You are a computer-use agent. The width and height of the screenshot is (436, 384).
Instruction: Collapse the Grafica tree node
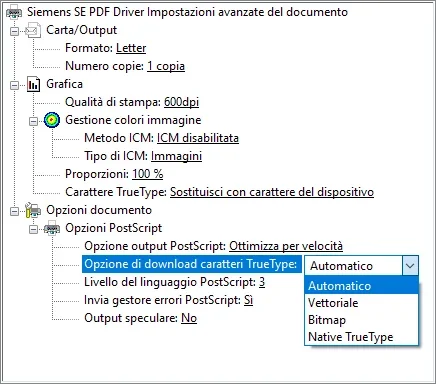tap(14, 85)
